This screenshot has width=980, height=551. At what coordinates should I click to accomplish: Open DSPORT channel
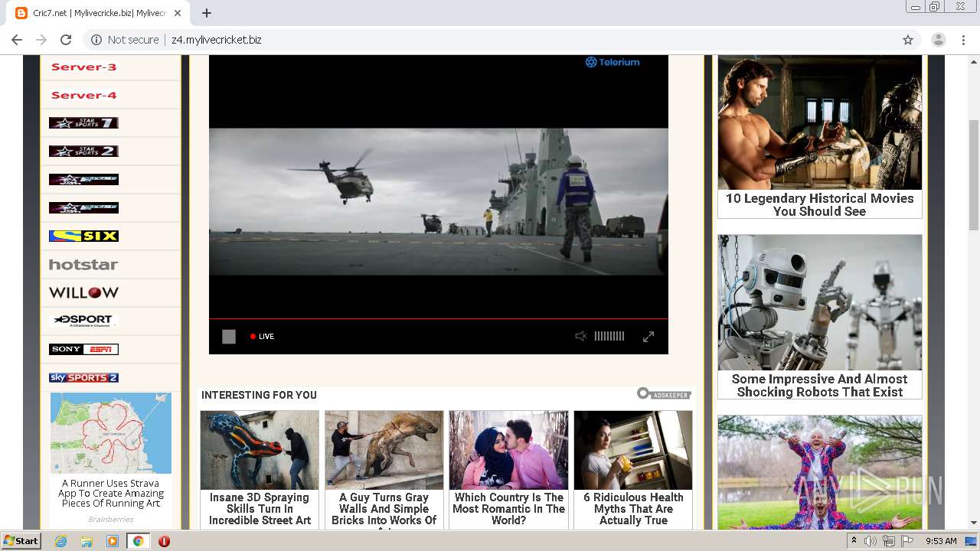tap(83, 321)
